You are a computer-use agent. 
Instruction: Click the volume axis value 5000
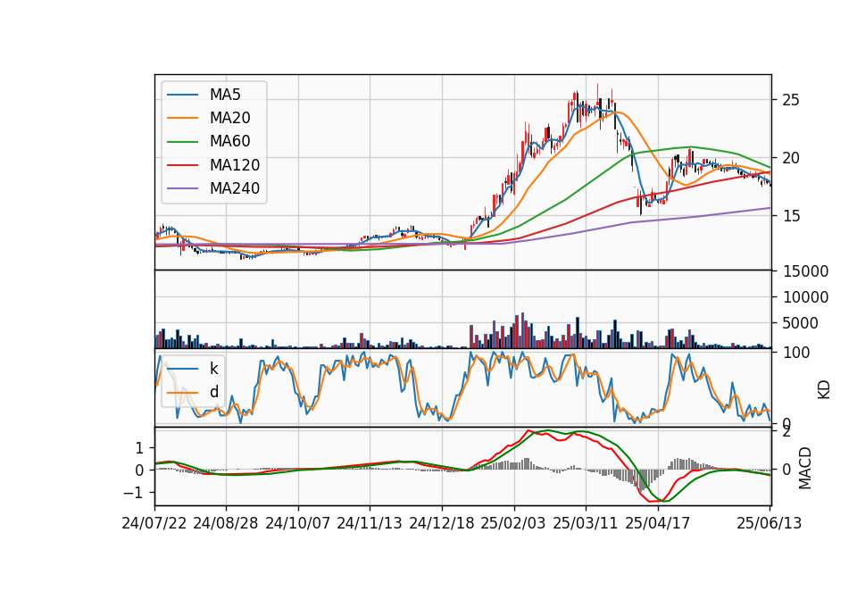800,323
